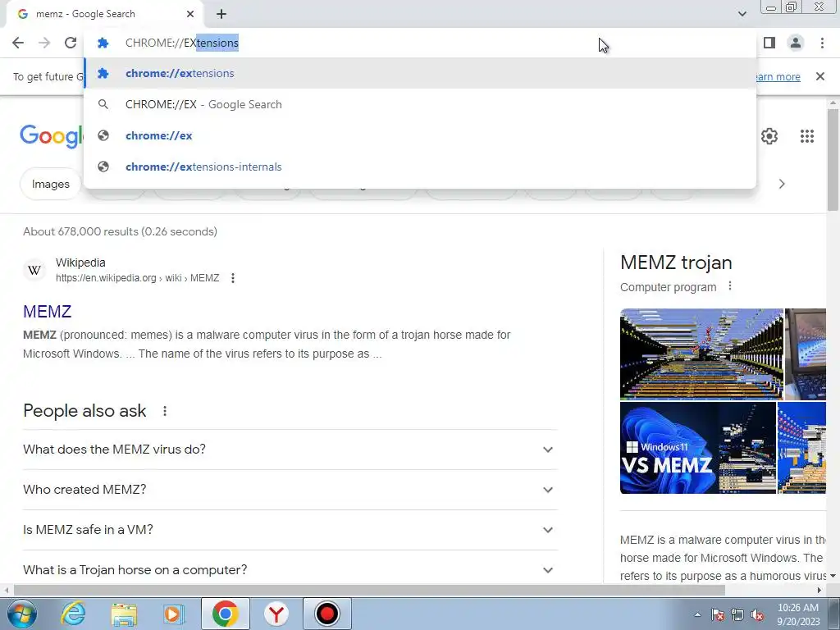Image resolution: width=840 pixels, height=630 pixels.
Task: Launch Windows Media Player from taskbar
Action: tap(174, 614)
